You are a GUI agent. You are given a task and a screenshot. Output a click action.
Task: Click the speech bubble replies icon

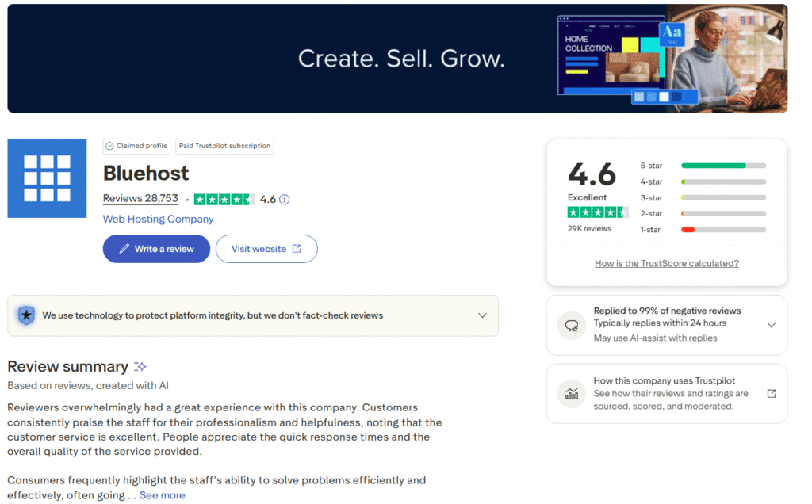(571, 325)
